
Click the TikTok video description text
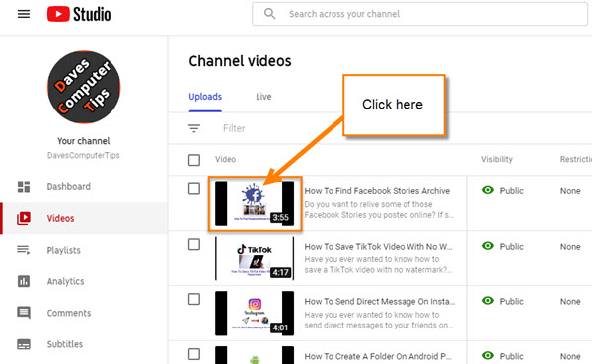click(x=378, y=264)
